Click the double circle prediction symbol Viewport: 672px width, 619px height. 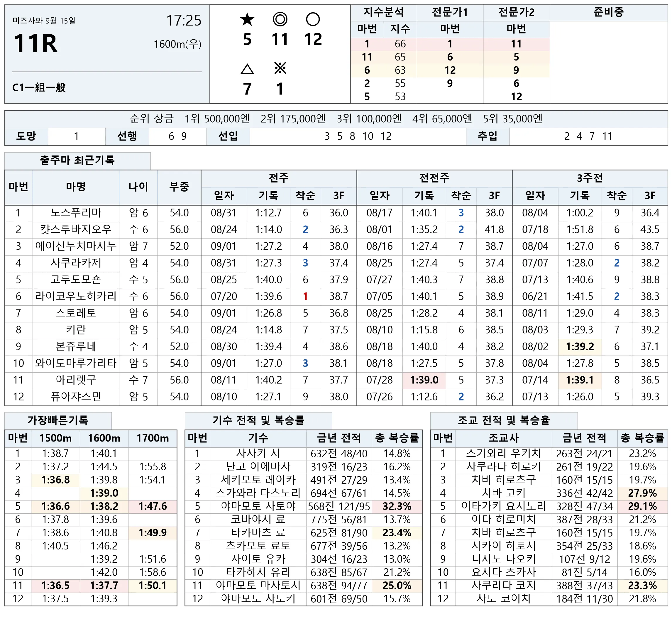[x=280, y=19]
